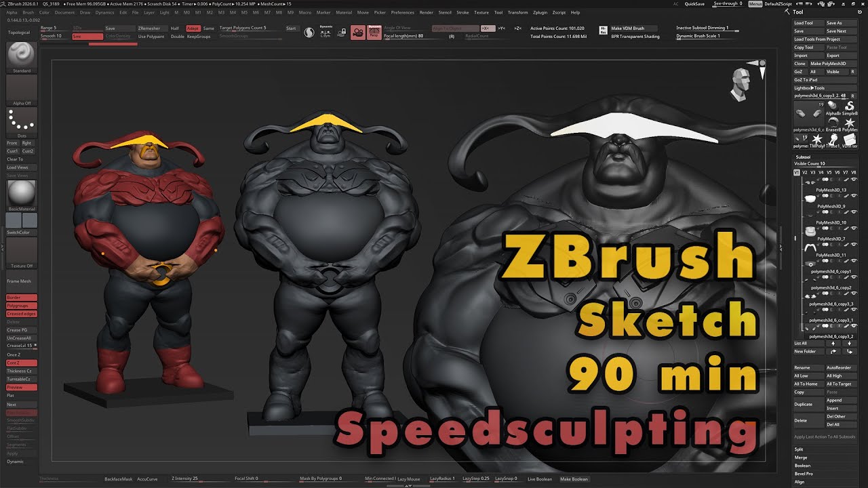Screen dimensions: 868x488
Task: Toggle the Persp perspective button
Action: tap(374, 32)
